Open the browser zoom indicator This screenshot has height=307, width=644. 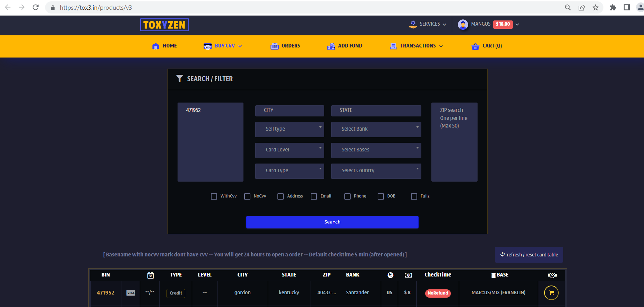coord(568,7)
